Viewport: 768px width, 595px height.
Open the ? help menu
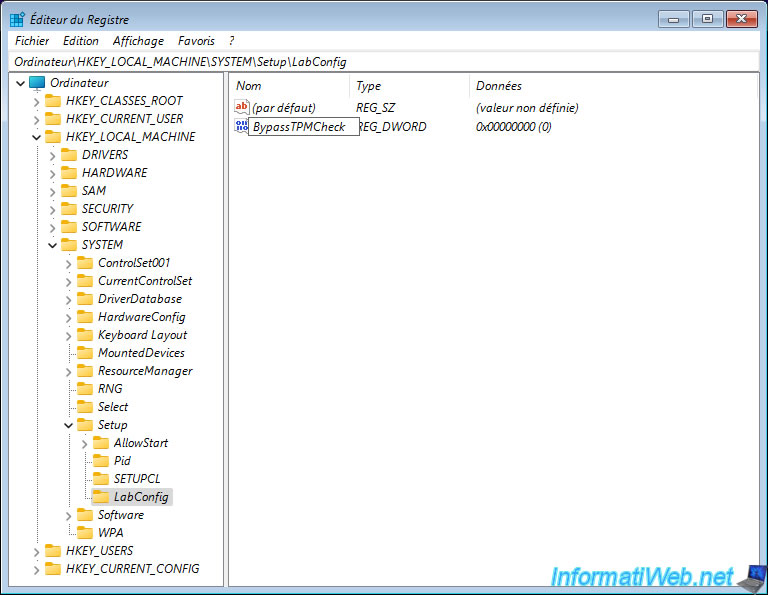point(231,41)
